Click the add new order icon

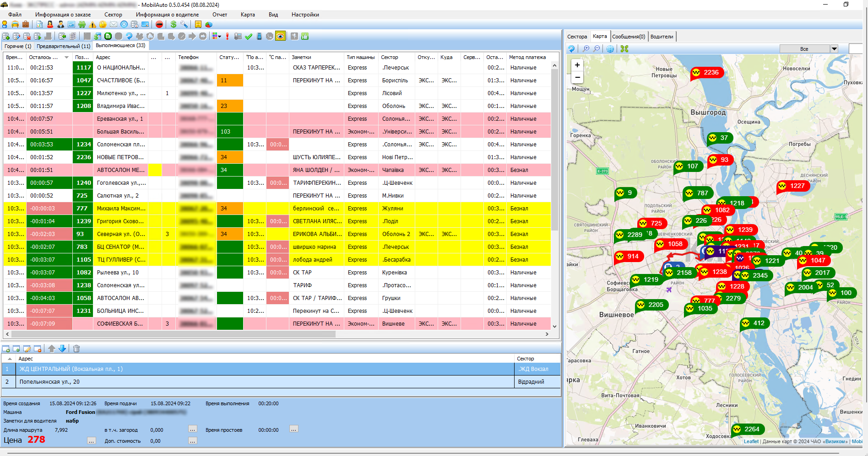pyautogui.click(x=6, y=37)
